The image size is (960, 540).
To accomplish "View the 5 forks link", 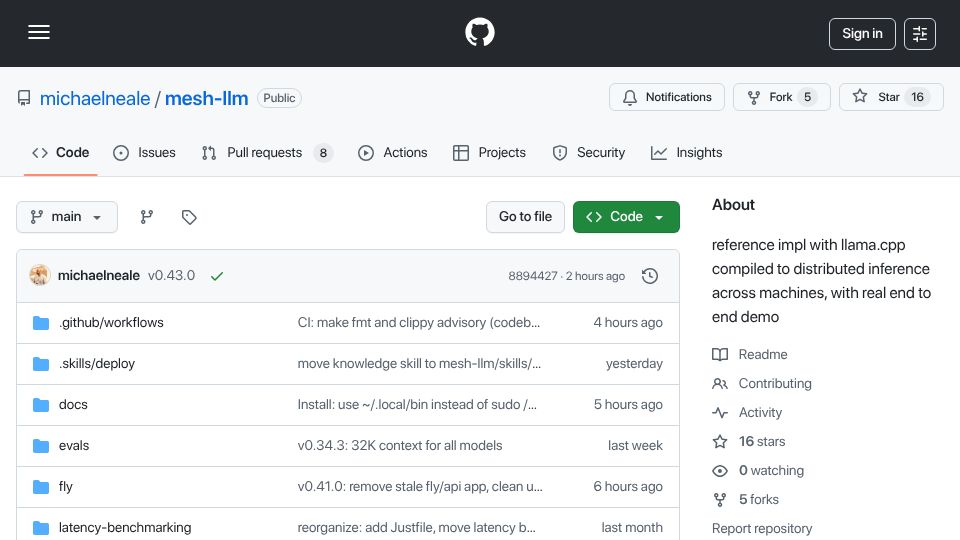I will [x=746, y=500].
